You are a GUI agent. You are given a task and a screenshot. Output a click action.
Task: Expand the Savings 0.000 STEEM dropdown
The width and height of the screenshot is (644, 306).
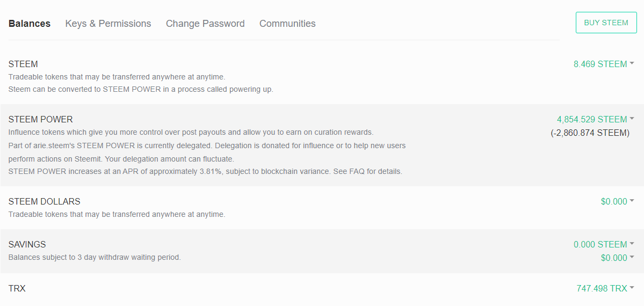pyautogui.click(x=604, y=244)
